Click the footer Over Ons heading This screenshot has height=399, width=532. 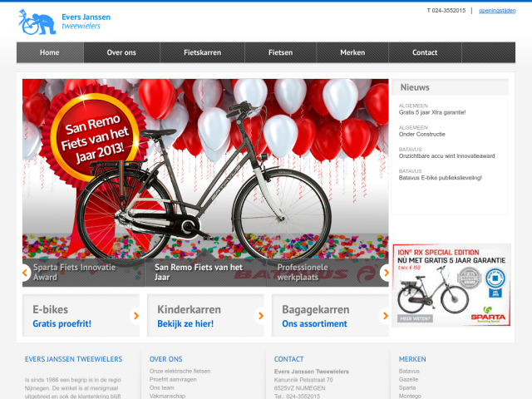165,359
